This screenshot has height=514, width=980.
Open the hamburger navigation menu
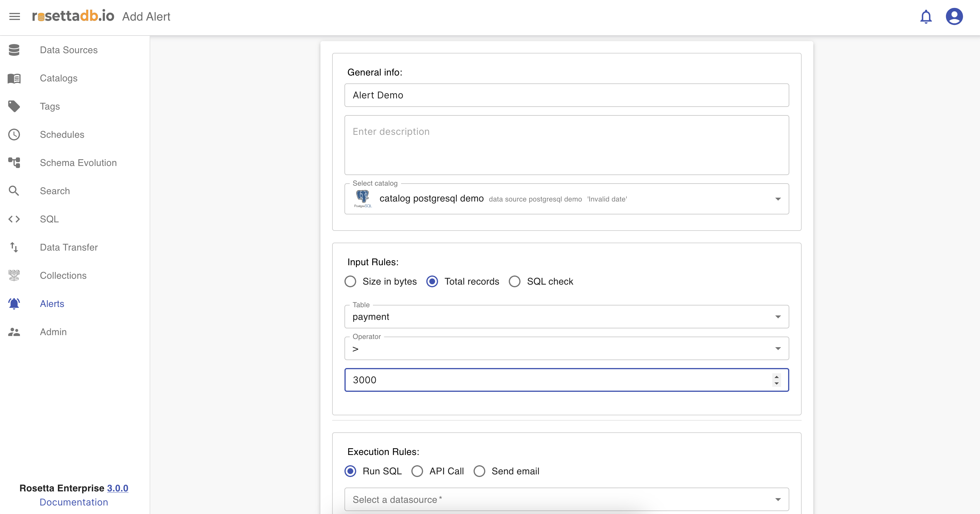click(14, 16)
